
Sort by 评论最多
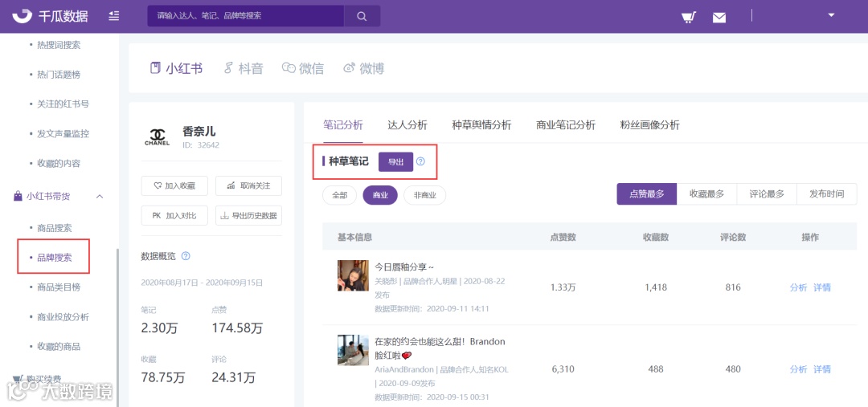(x=767, y=194)
